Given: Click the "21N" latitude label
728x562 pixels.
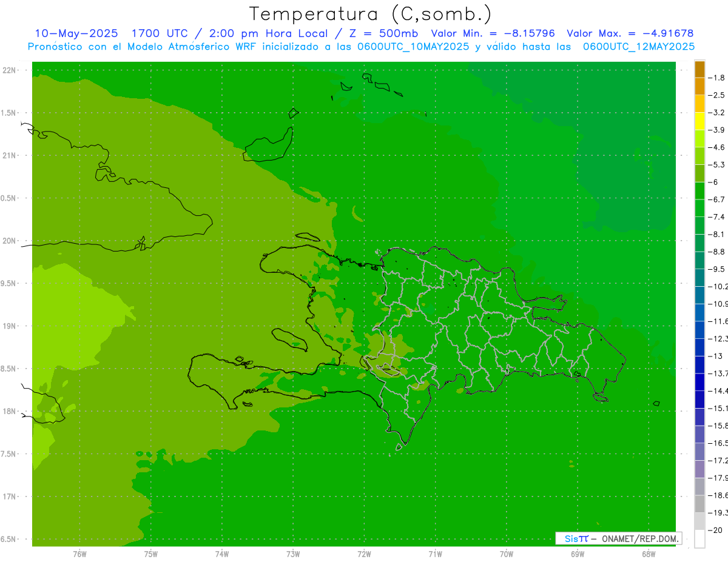Looking at the screenshot, I should [10, 155].
